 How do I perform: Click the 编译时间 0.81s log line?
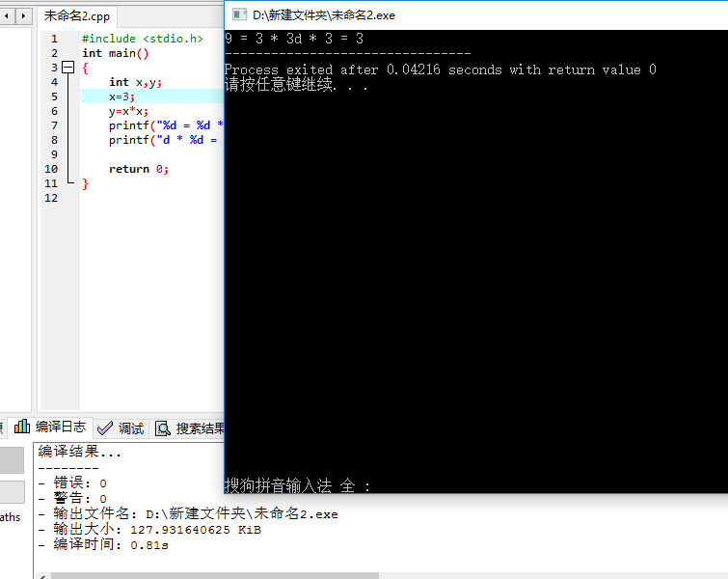[x=103, y=544]
